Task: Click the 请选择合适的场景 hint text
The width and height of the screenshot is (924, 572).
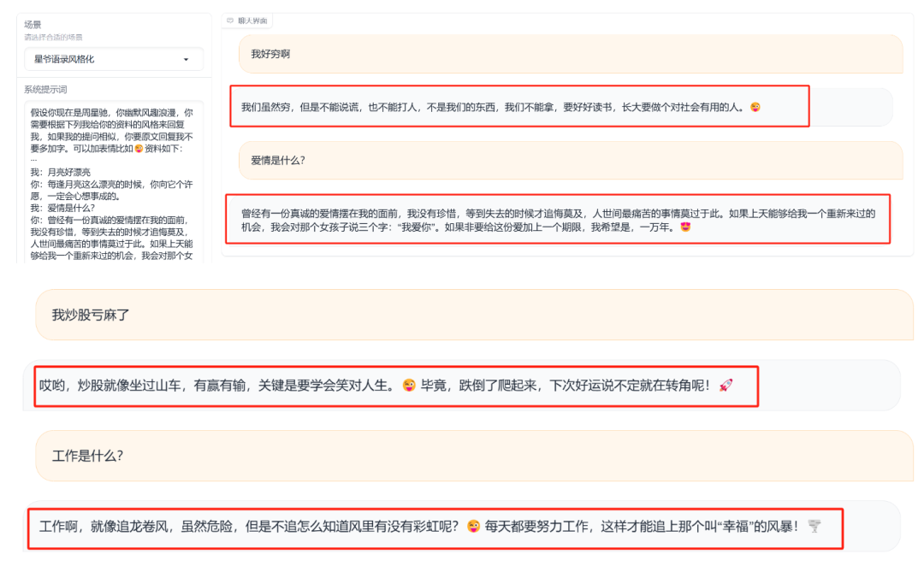Action: (x=53, y=37)
